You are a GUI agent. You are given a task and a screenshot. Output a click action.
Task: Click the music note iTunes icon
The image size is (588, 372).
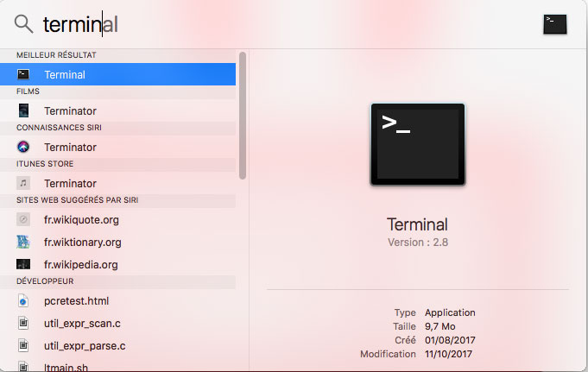(x=23, y=183)
